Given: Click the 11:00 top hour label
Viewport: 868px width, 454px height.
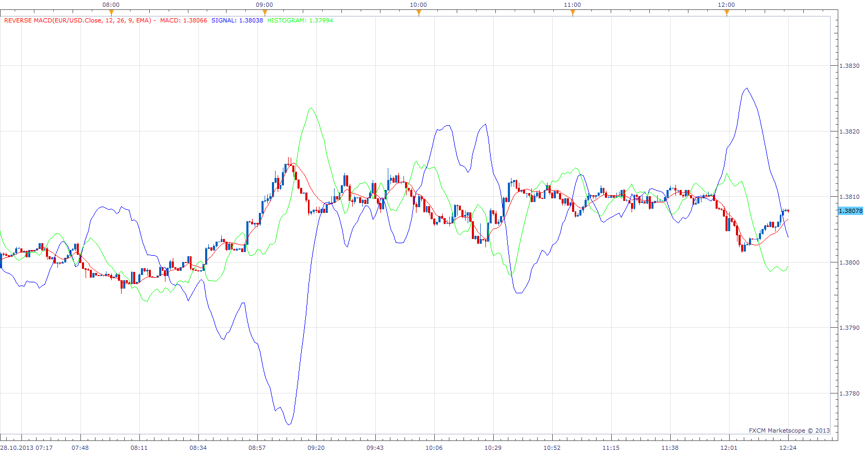Looking at the screenshot, I should pyautogui.click(x=573, y=5).
